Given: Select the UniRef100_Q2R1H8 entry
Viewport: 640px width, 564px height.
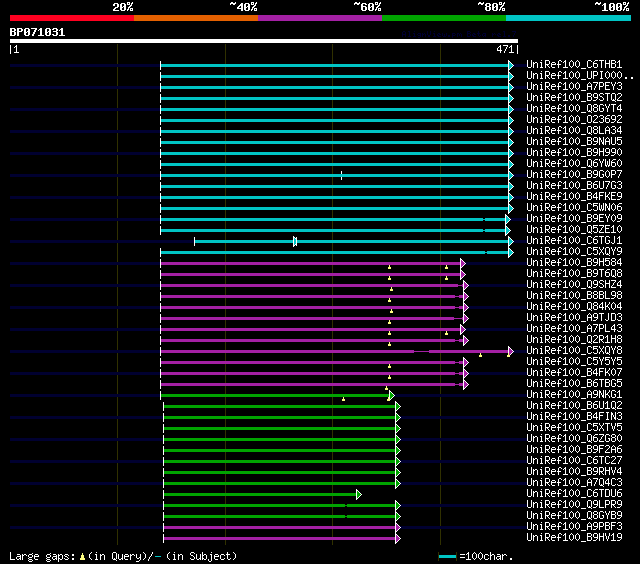Looking at the screenshot, I should click(574, 340).
